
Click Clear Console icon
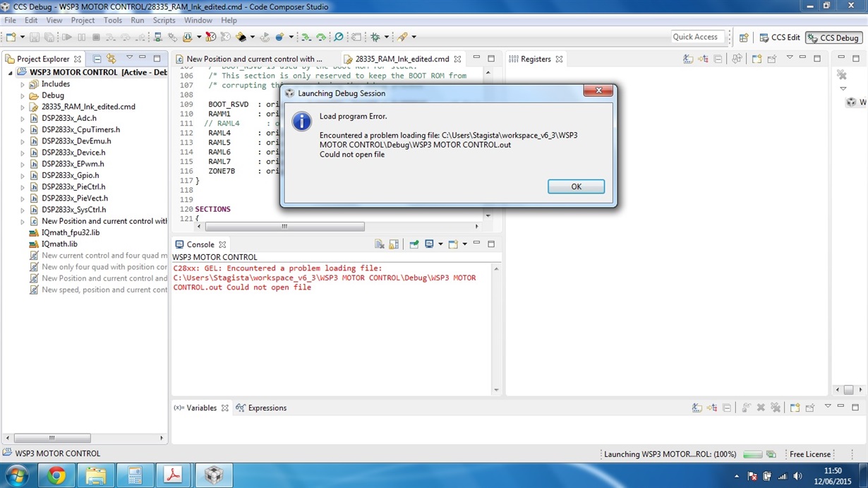[379, 244]
